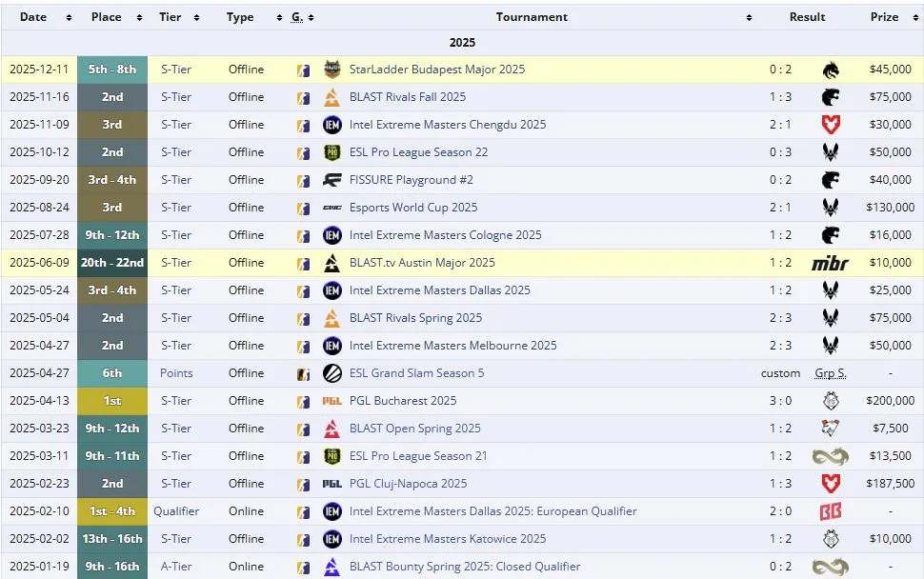Viewport: 924px width, 579px height.
Task: Click the Counter-Strike game icon in Budapest Major row
Action: pos(304,70)
